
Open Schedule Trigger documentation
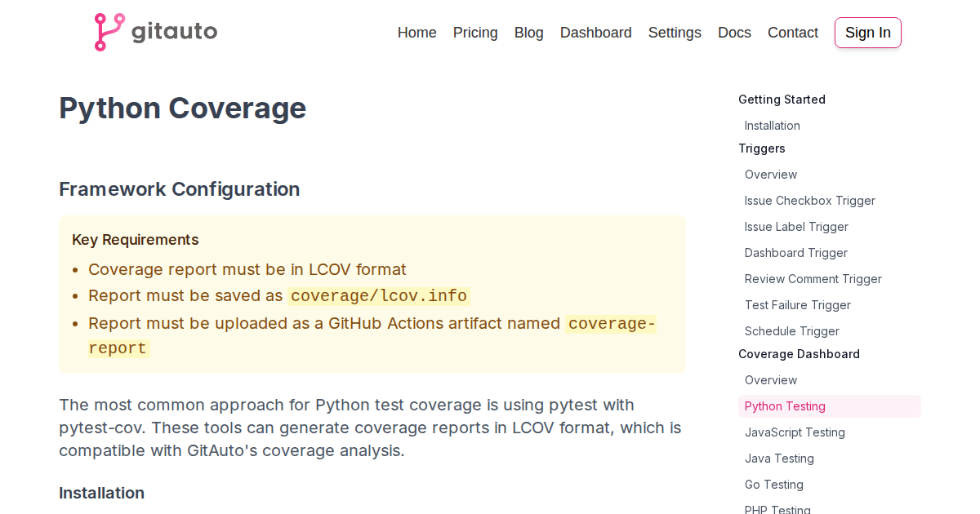(x=791, y=331)
